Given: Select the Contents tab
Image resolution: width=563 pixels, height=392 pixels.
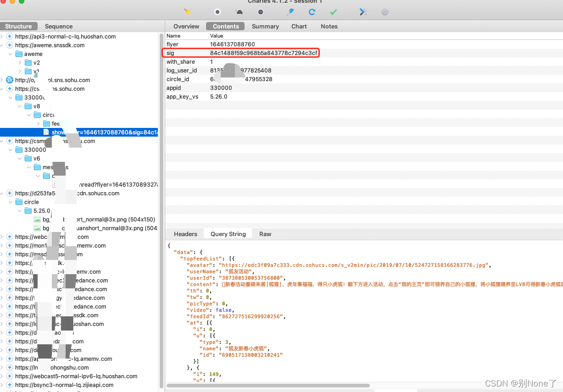Looking at the screenshot, I should pos(226,26).
